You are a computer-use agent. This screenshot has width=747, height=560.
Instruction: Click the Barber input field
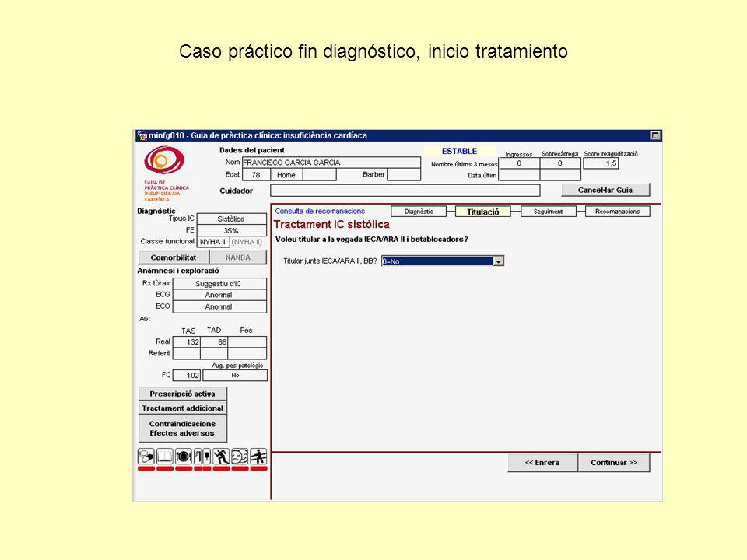[404, 175]
